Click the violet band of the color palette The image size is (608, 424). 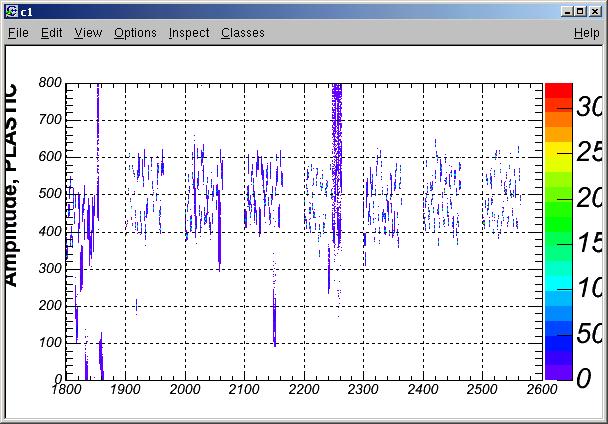[x=558, y=372]
